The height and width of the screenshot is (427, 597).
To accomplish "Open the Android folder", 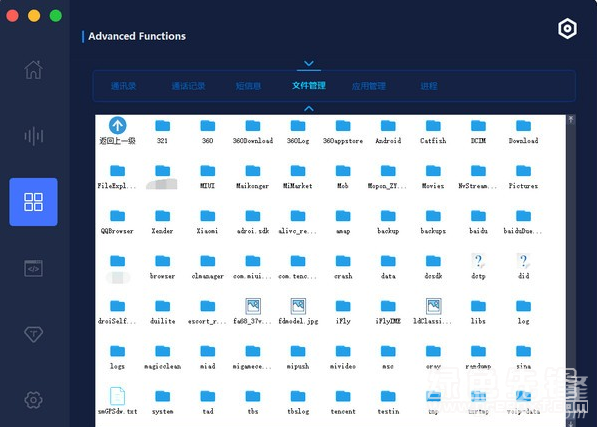I will pyautogui.click(x=388, y=131).
